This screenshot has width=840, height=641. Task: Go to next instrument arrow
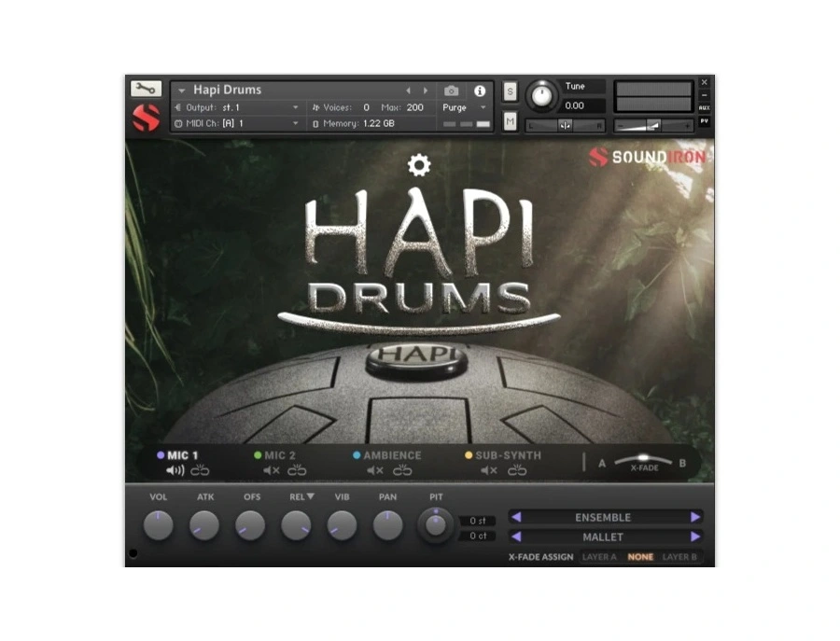(426, 91)
